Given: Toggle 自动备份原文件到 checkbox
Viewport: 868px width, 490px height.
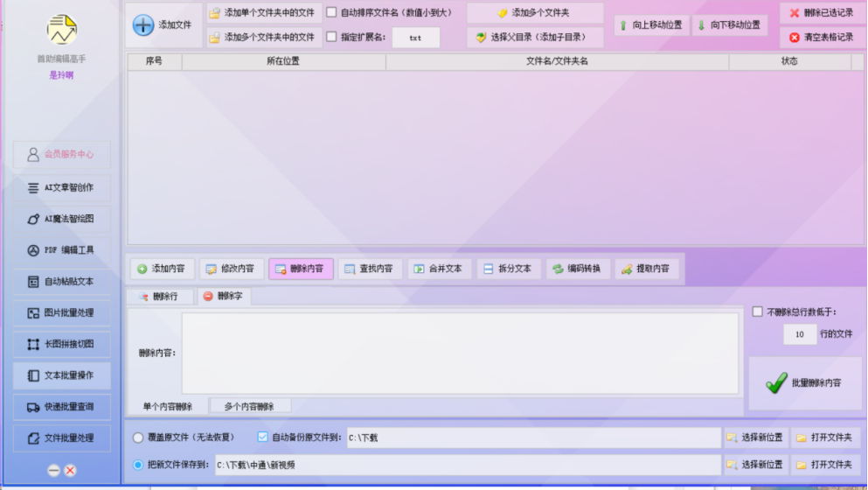Looking at the screenshot, I should point(262,437).
